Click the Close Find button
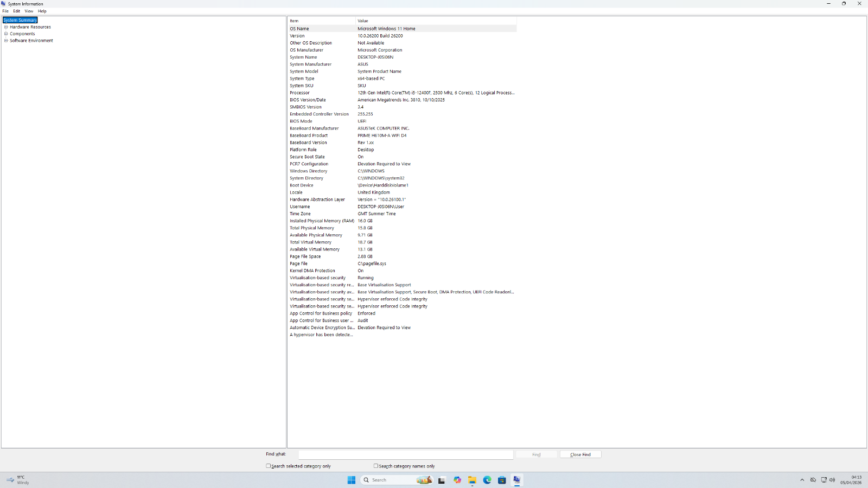The width and height of the screenshot is (868, 488). [580, 454]
